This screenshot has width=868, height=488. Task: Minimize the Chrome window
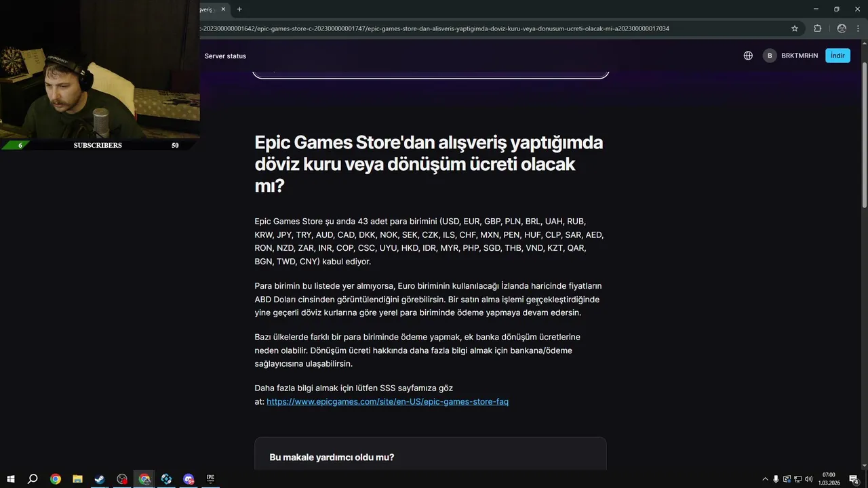[x=816, y=9]
